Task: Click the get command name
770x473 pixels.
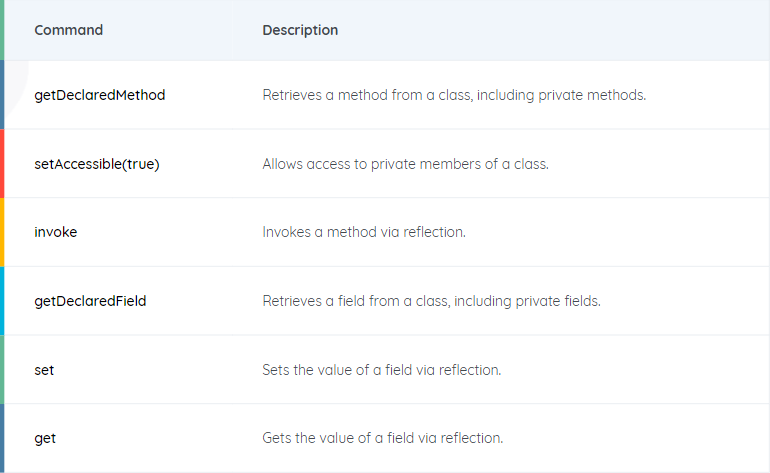Action: click(45, 438)
